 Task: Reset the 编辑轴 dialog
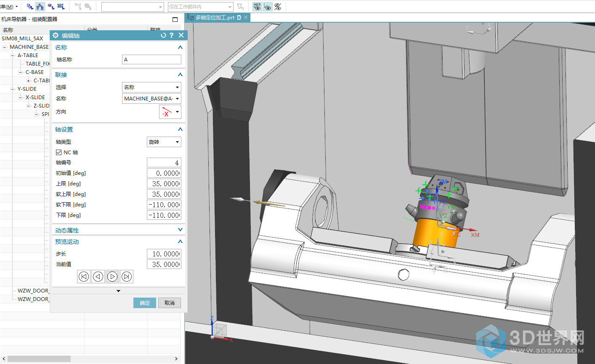pyautogui.click(x=163, y=35)
